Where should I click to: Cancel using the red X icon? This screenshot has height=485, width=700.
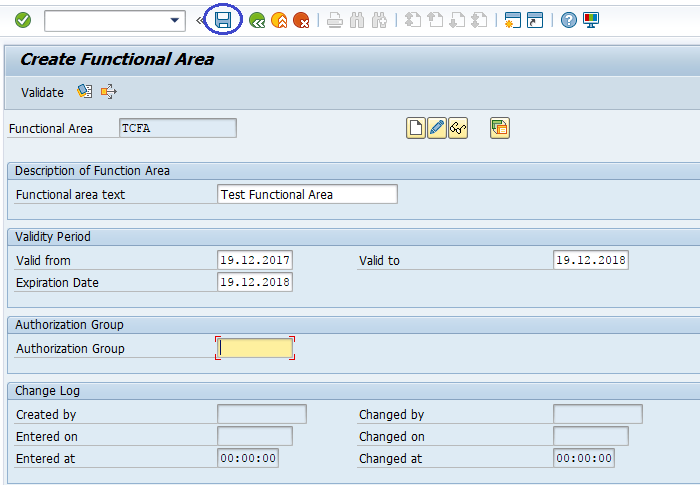301,21
